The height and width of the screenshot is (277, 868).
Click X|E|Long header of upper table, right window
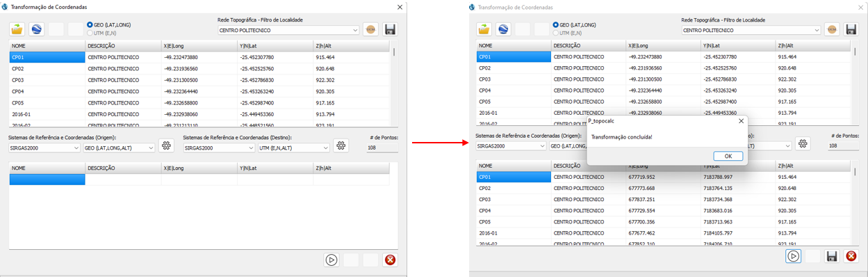[663, 45]
